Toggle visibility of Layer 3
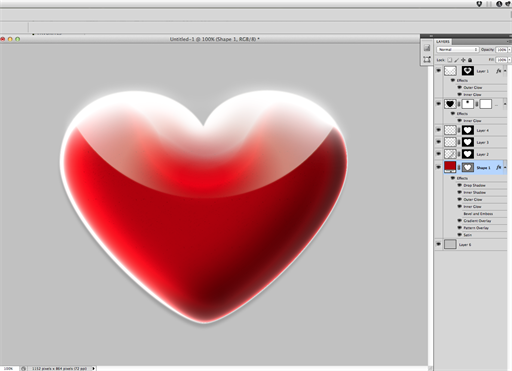The image size is (512, 371). tap(439, 142)
